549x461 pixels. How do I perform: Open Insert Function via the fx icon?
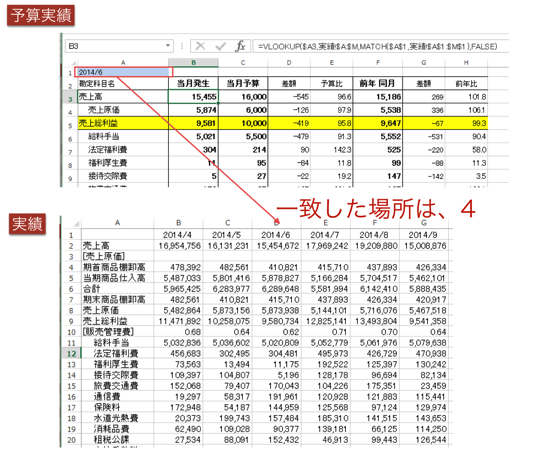240,46
